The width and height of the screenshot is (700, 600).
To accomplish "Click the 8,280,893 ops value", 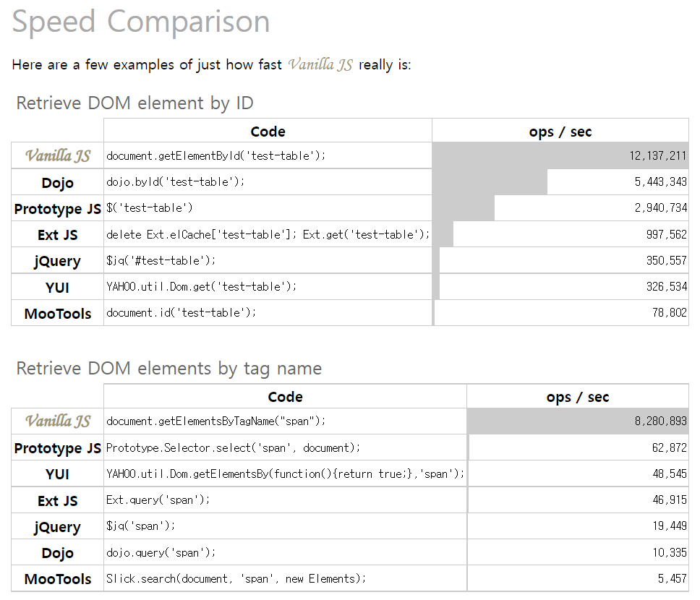I will coord(661,421).
